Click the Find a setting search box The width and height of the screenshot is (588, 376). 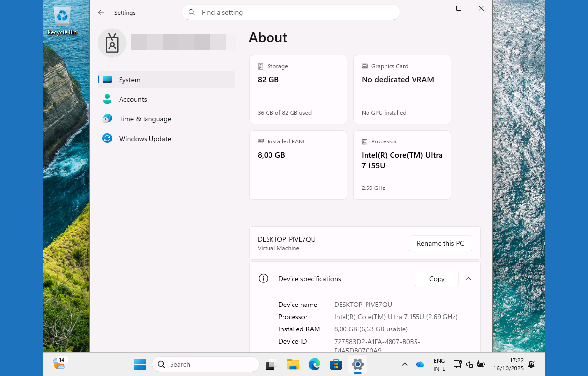pos(291,13)
